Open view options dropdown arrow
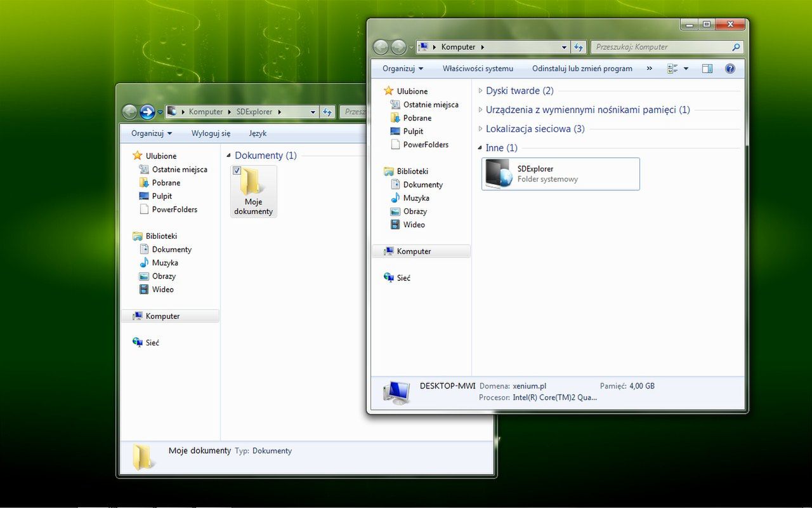812x508 pixels. 686,69
